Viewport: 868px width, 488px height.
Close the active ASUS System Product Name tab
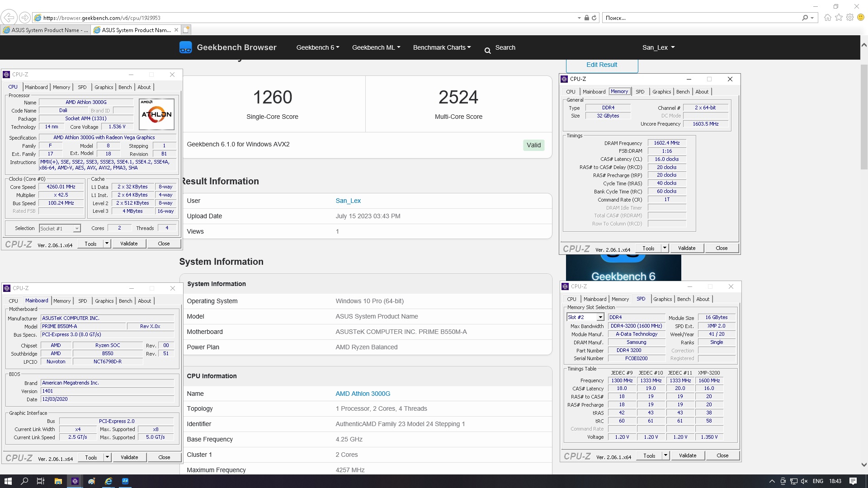tap(176, 30)
